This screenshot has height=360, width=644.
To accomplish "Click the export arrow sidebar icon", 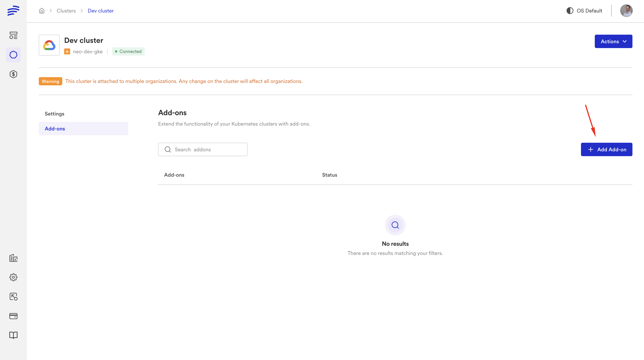I will (x=13, y=296).
